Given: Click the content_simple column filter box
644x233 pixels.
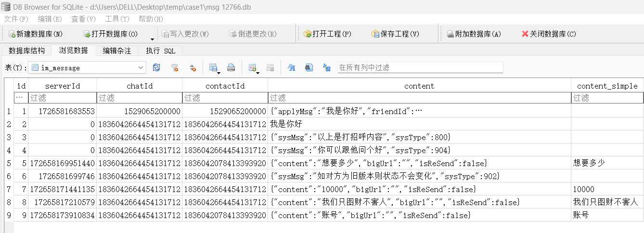Looking at the screenshot, I should pyautogui.click(x=607, y=98).
